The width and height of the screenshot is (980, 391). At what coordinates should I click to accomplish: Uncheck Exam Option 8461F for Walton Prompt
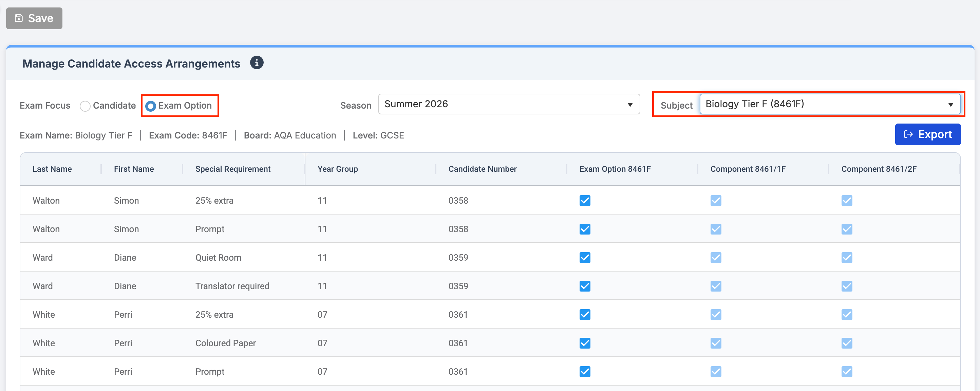(585, 229)
